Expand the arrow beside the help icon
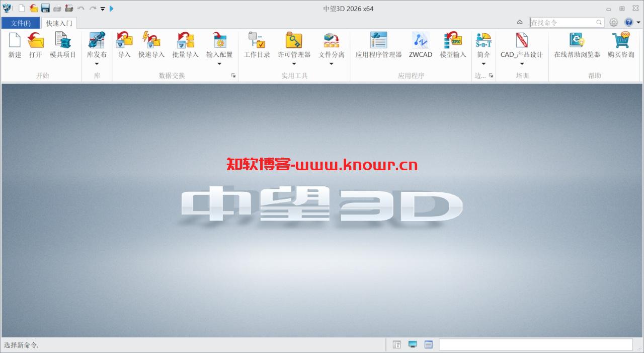This screenshot has height=353, width=644. (x=638, y=22)
